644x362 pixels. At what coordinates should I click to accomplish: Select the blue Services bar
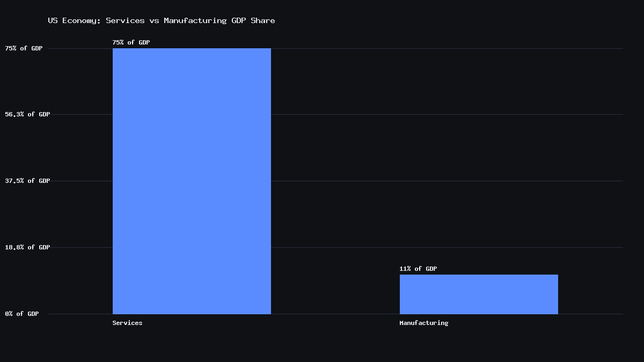pyautogui.click(x=192, y=181)
